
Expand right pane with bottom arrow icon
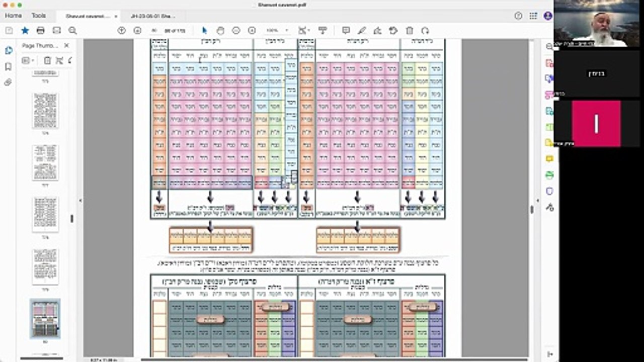click(x=549, y=354)
